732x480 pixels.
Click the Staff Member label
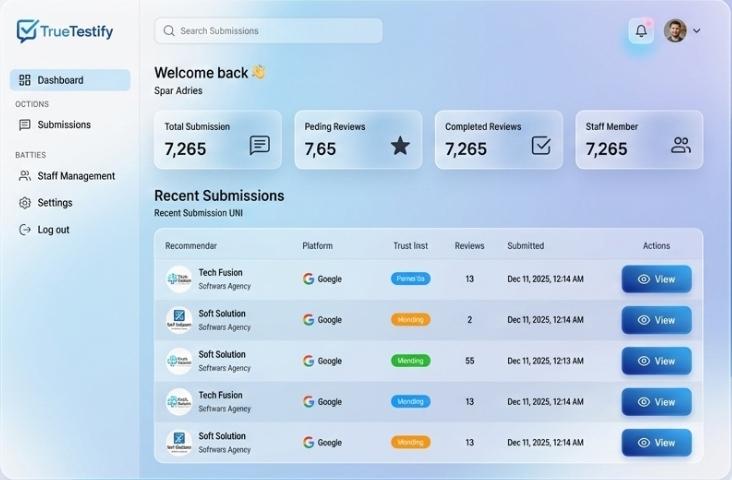click(612, 127)
